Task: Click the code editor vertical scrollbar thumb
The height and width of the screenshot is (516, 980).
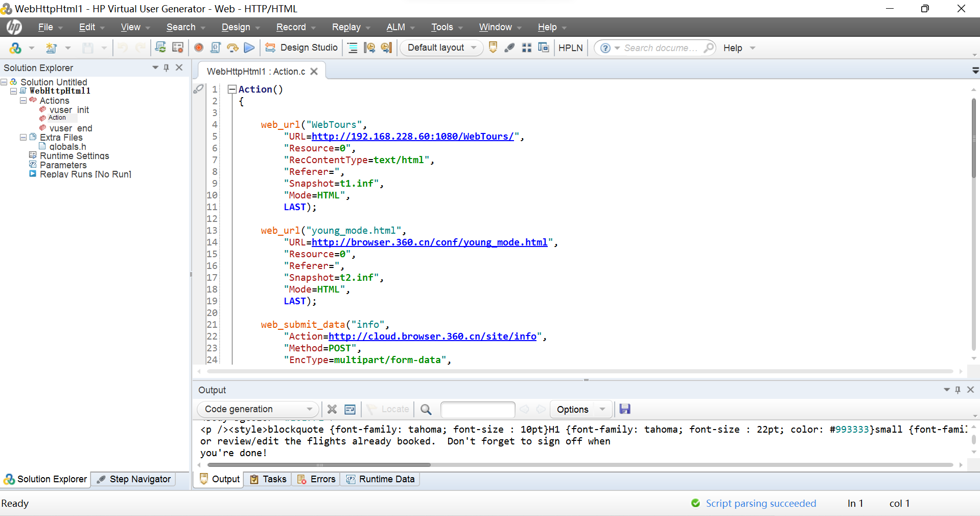Action: (x=974, y=138)
